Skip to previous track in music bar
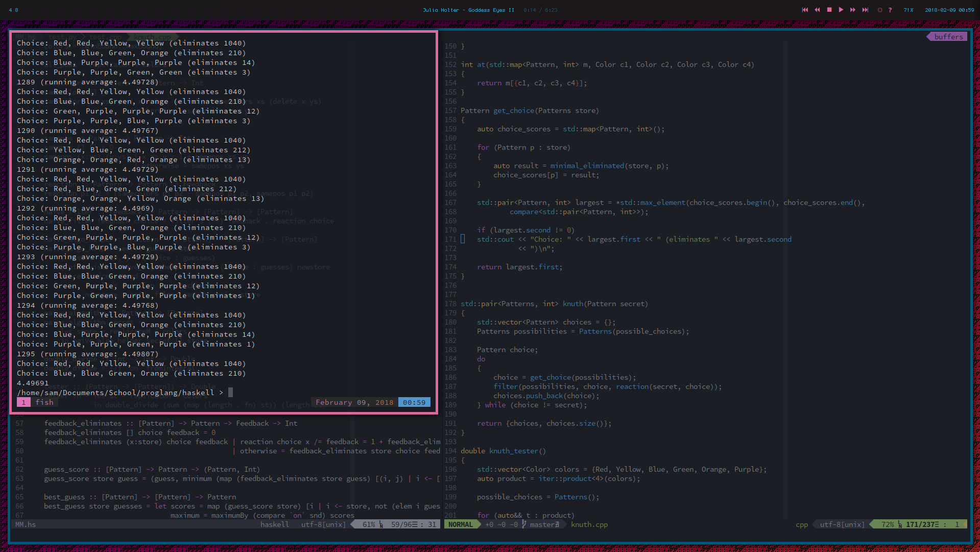The image size is (980, 552). click(x=805, y=10)
